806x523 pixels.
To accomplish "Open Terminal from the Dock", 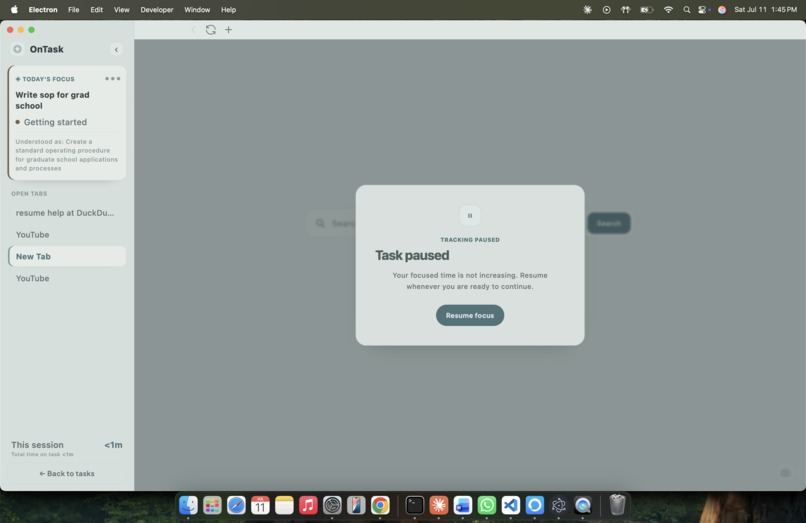I will pos(415,506).
